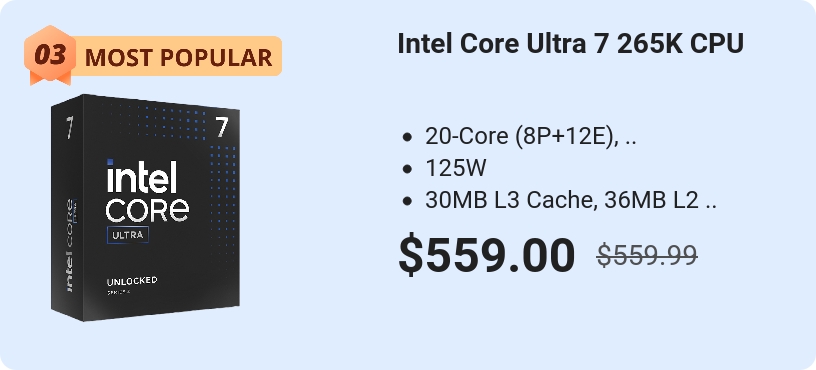Click the bullet dot before 125W

coord(407,170)
